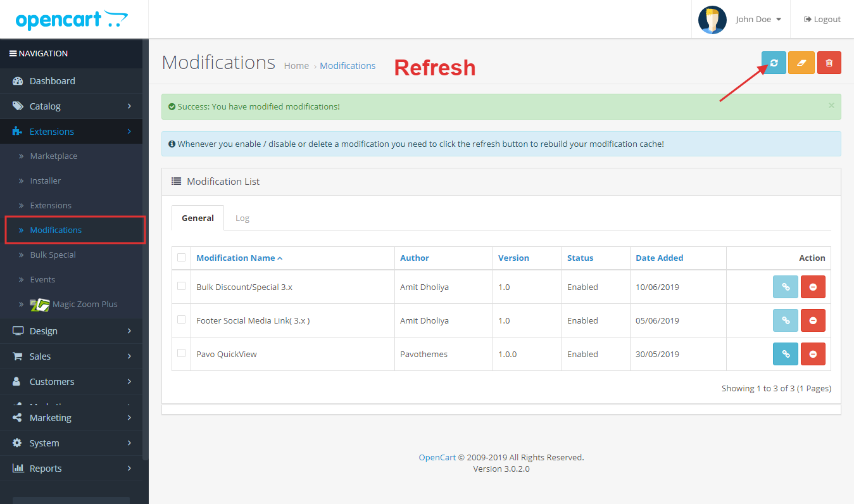
Task: Click the red trash Delete button
Action: pyautogui.click(x=829, y=63)
